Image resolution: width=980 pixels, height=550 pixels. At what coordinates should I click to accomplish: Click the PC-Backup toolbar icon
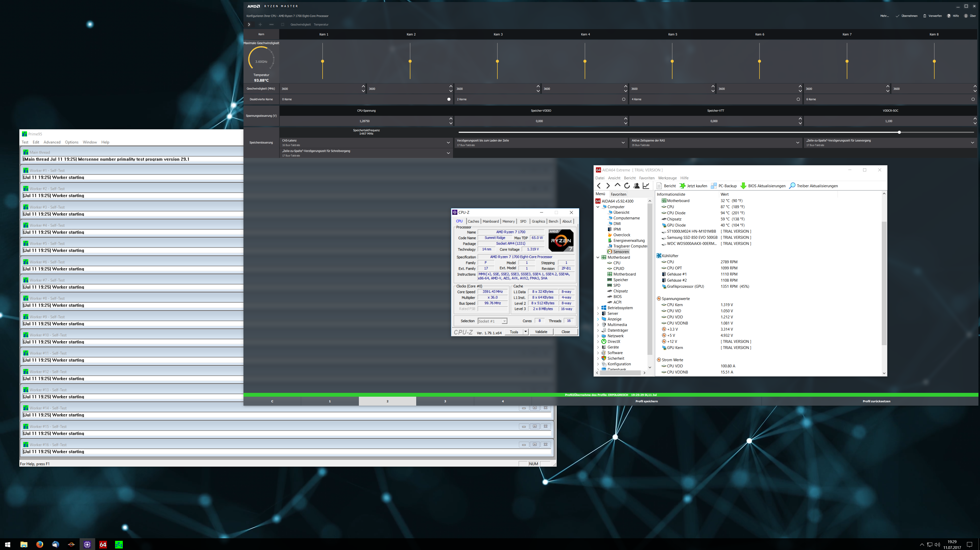point(714,186)
